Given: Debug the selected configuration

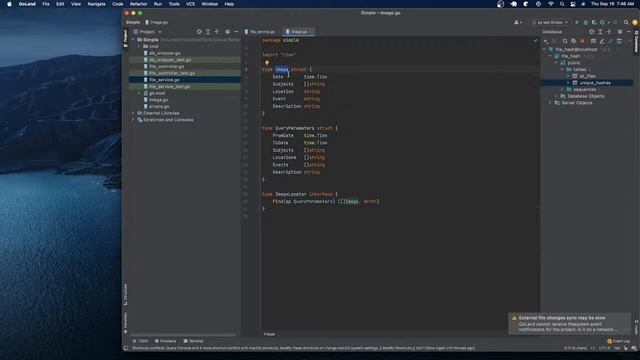Looking at the screenshot, I should coord(585,22).
